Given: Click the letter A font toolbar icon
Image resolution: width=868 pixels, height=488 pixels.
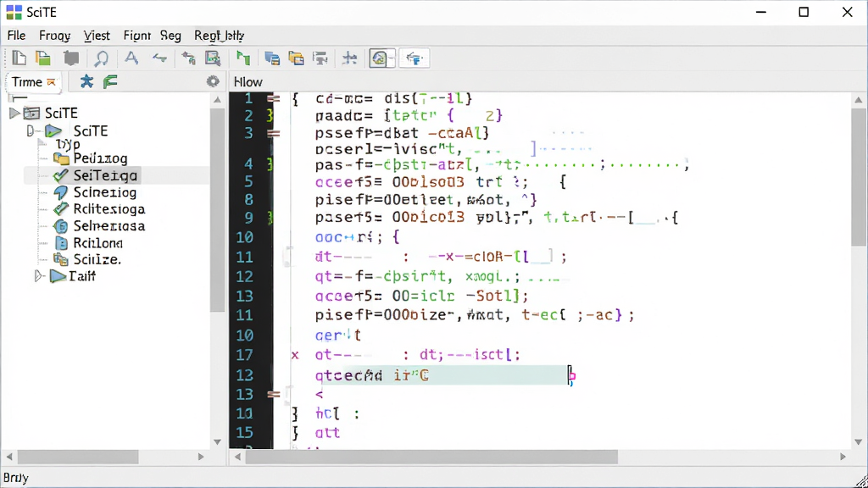Looking at the screenshot, I should coord(131,58).
